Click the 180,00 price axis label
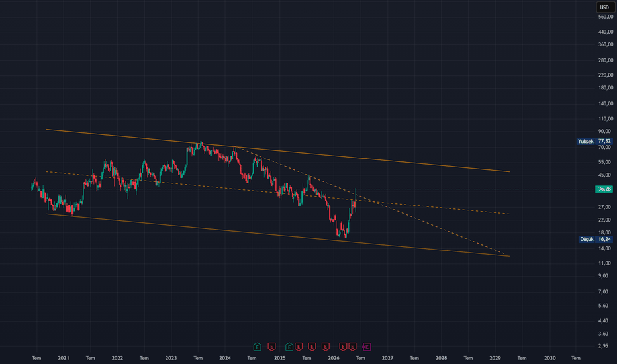 (x=606, y=88)
